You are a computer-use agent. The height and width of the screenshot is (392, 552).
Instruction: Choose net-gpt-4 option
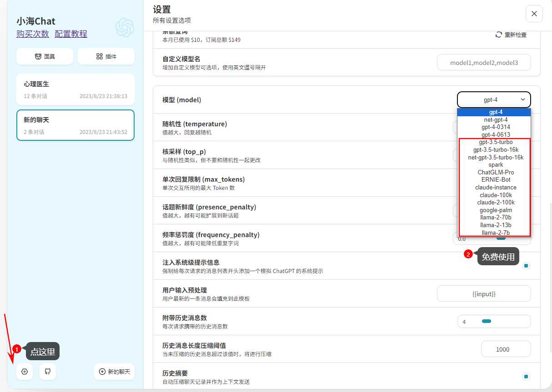tap(494, 120)
